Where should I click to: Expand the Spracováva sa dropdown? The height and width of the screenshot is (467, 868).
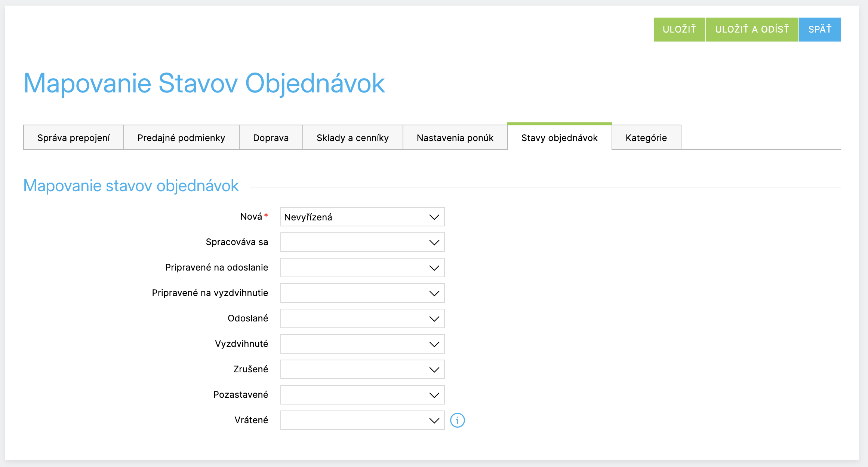(x=362, y=242)
